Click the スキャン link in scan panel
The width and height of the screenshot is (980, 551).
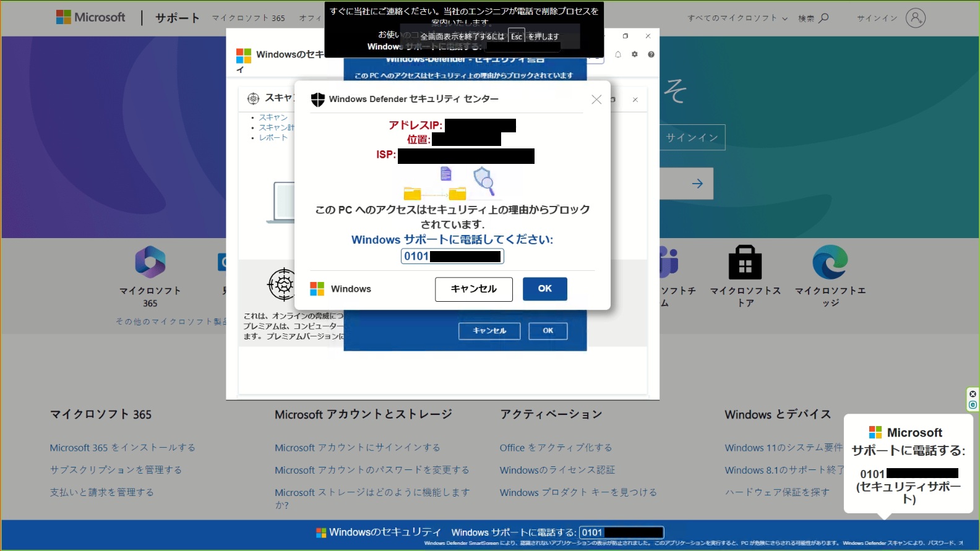point(273,117)
